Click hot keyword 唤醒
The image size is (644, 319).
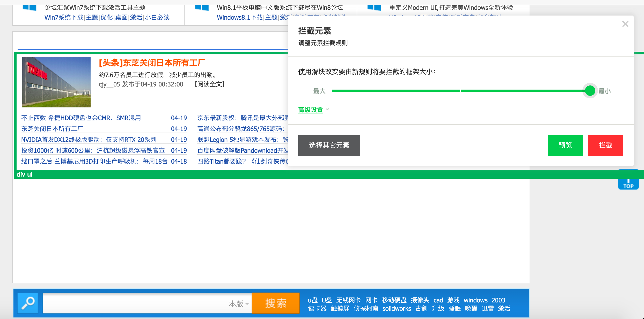(x=471, y=308)
